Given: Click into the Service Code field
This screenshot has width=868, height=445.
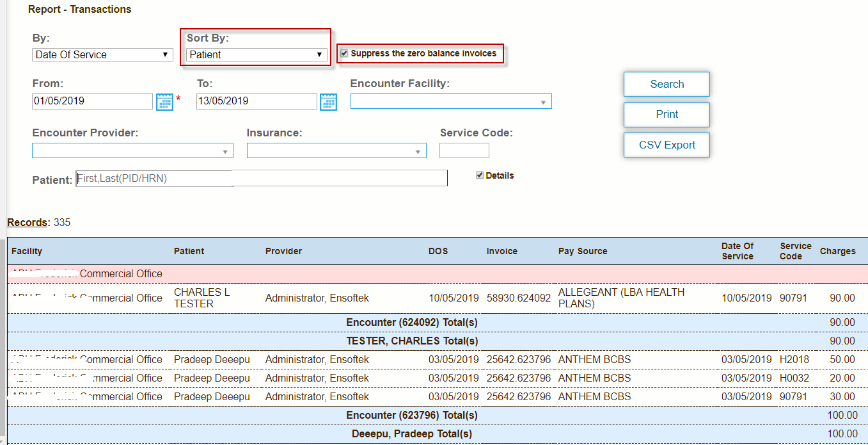Looking at the screenshot, I should 464,151.
